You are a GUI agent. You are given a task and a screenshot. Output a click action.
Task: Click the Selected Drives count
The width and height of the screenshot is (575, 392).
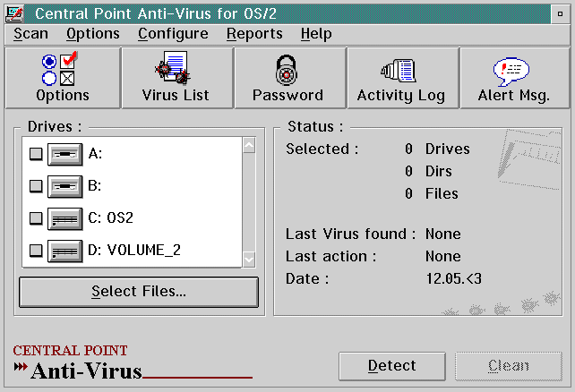tap(408, 149)
